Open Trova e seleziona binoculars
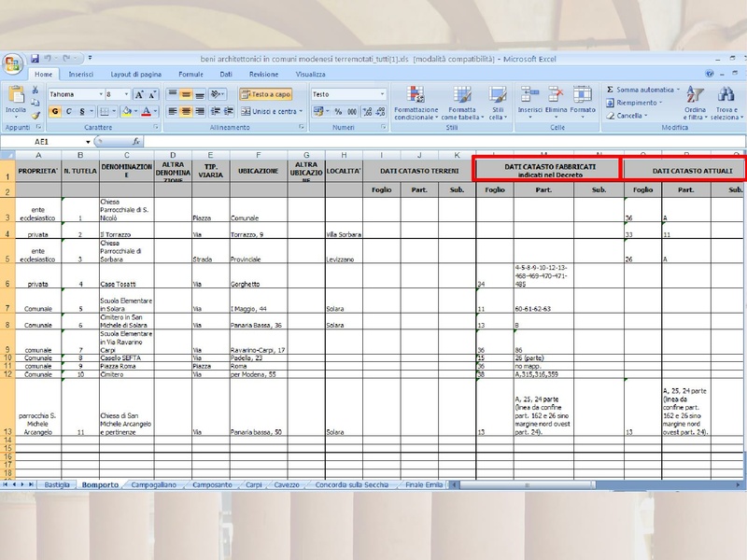747x560 pixels. (726, 95)
